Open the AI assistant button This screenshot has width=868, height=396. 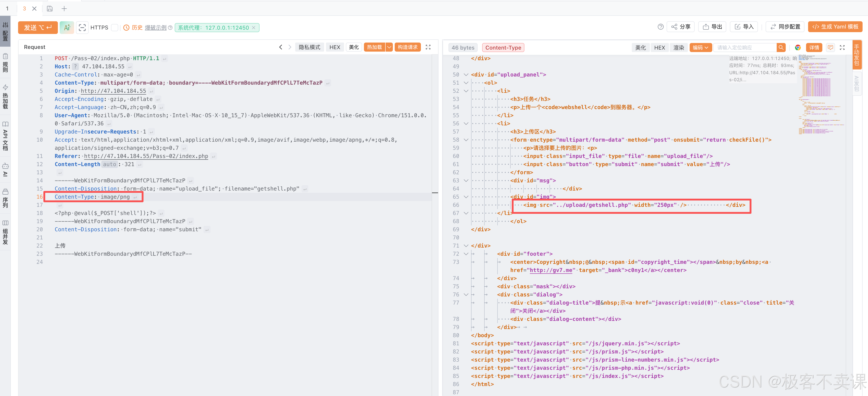67,28
